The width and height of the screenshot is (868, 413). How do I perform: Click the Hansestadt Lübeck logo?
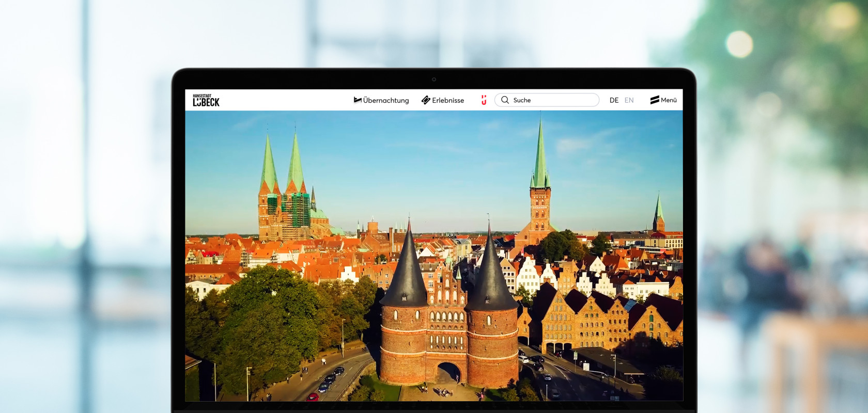coord(206,100)
